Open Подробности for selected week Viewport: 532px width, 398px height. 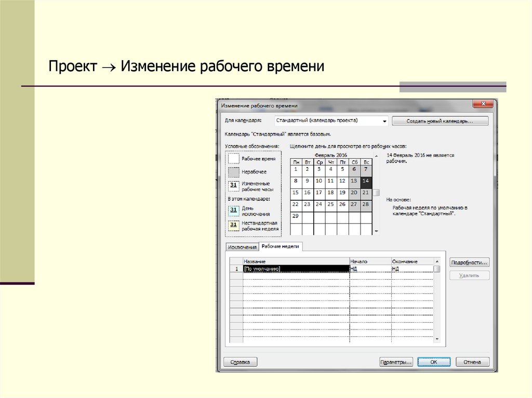point(469,263)
